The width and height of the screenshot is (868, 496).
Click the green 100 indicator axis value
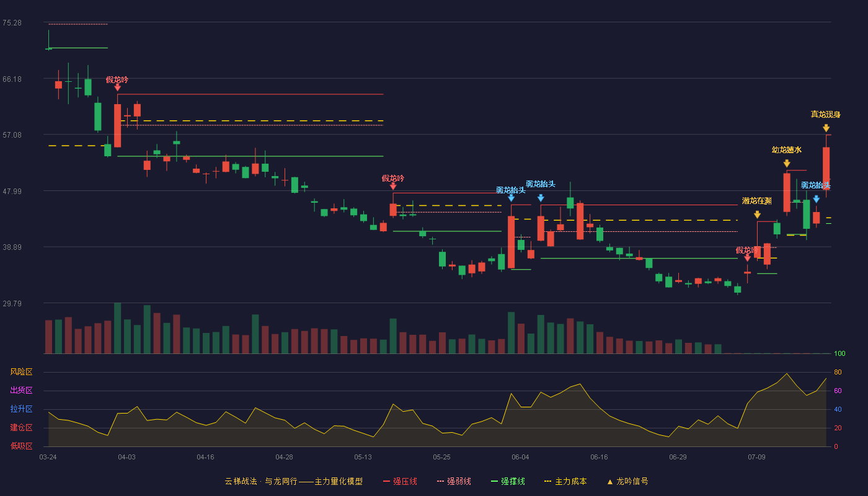pyautogui.click(x=839, y=354)
